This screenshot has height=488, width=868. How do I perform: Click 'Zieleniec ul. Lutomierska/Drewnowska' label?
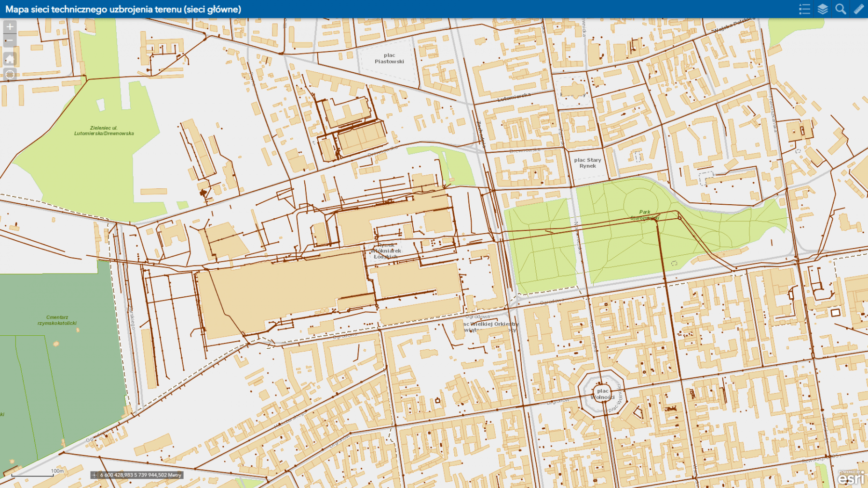[104, 131]
